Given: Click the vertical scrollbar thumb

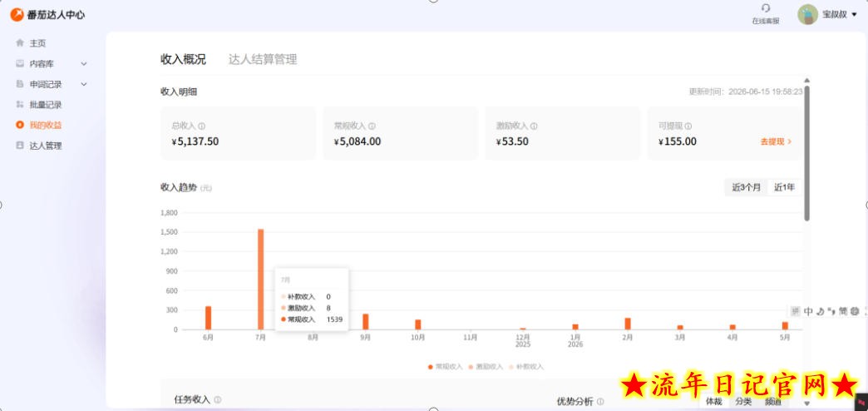Looking at the screenshot, I should [x=806, y=153].
